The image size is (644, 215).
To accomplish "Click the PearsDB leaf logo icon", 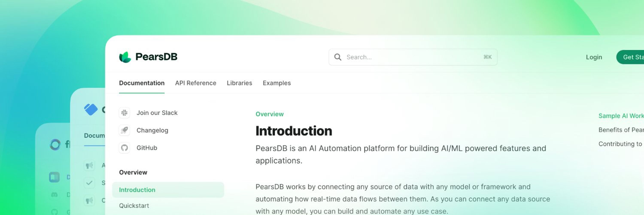I will click(x=125, y=57).
